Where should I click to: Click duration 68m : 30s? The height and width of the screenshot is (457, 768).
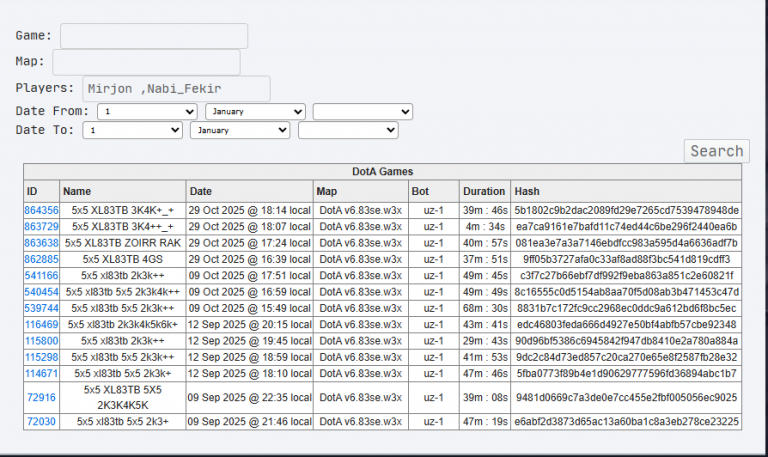pyautogui.click(x=485, y=308)
